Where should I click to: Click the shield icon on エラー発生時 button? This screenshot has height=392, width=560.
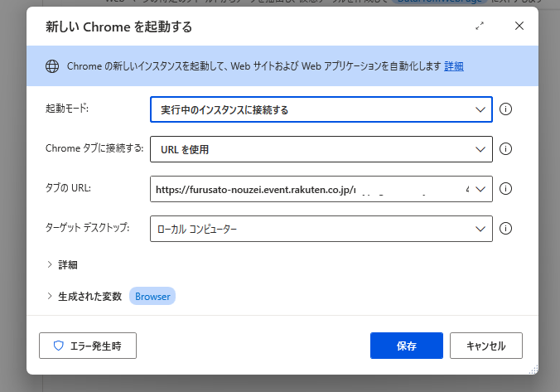(59, 346)
